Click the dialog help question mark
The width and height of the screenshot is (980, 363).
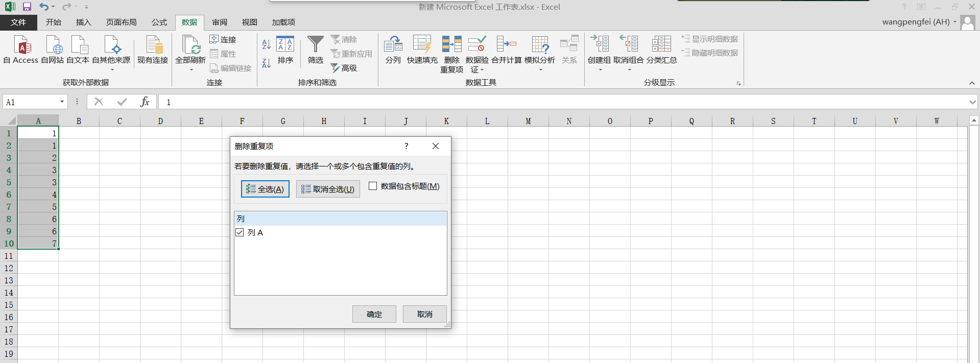[407, 146]
